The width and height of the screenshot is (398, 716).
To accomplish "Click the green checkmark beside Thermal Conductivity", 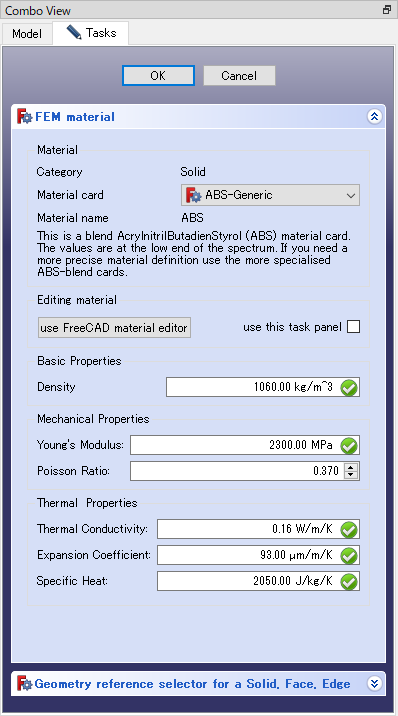I will point(349,529).
